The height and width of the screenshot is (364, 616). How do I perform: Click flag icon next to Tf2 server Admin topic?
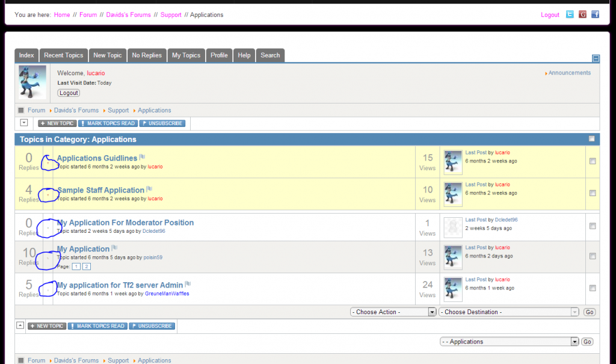coord(188,285)
